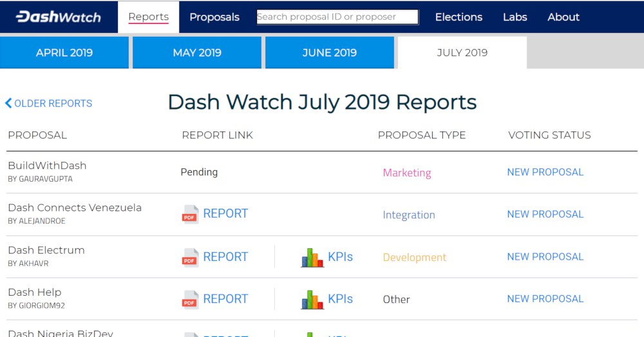Select the Dash Connects Venezuela proposal name
This screenshot has height=337, width=644.
click(x=75, y=207)
